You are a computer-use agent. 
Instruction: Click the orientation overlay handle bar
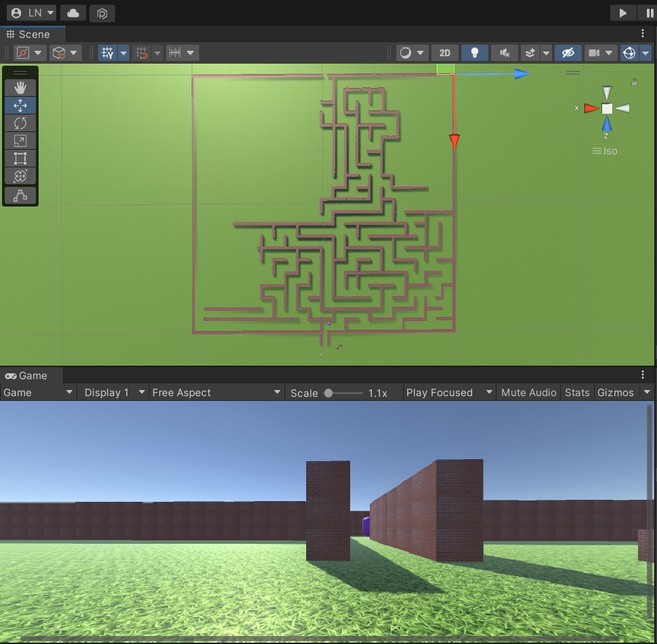[573, 73]
